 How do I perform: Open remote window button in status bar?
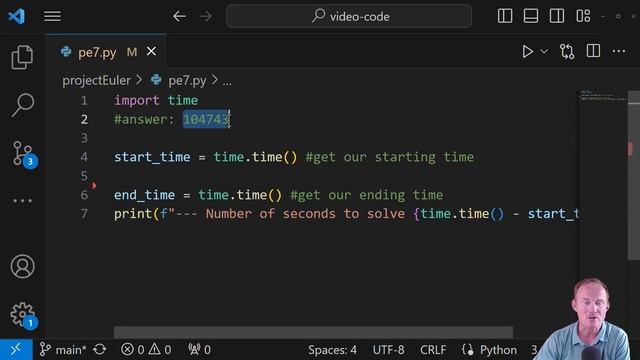tap(16, 349)
